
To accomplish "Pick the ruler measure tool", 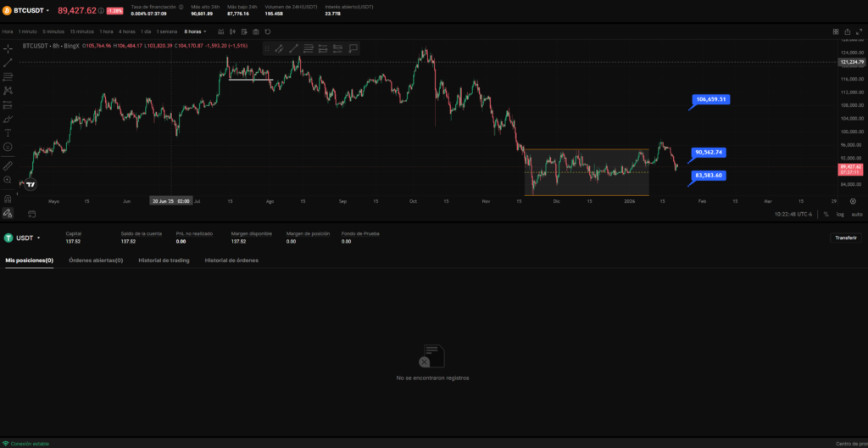I will pos(8,166).
